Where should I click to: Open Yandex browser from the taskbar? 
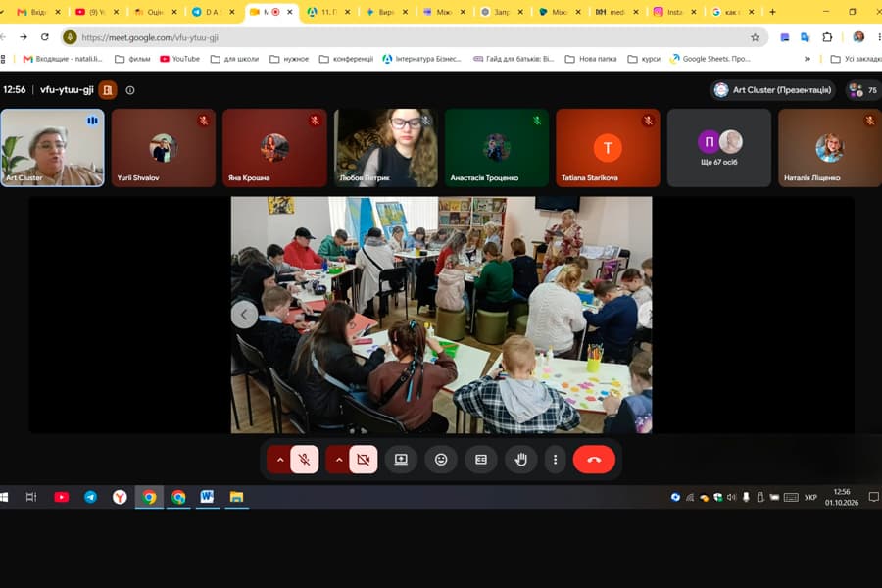click(x=120, y=497)
